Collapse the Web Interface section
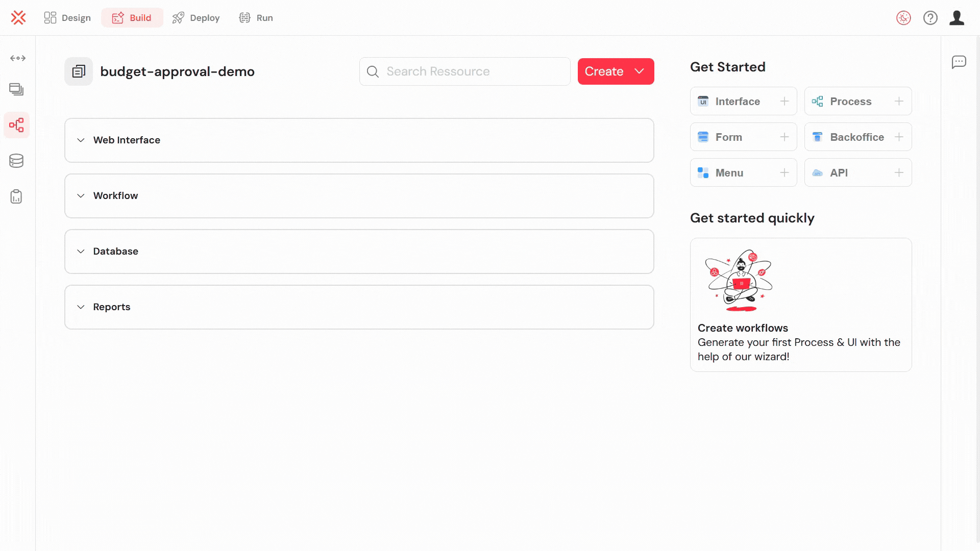 point(80,140)
